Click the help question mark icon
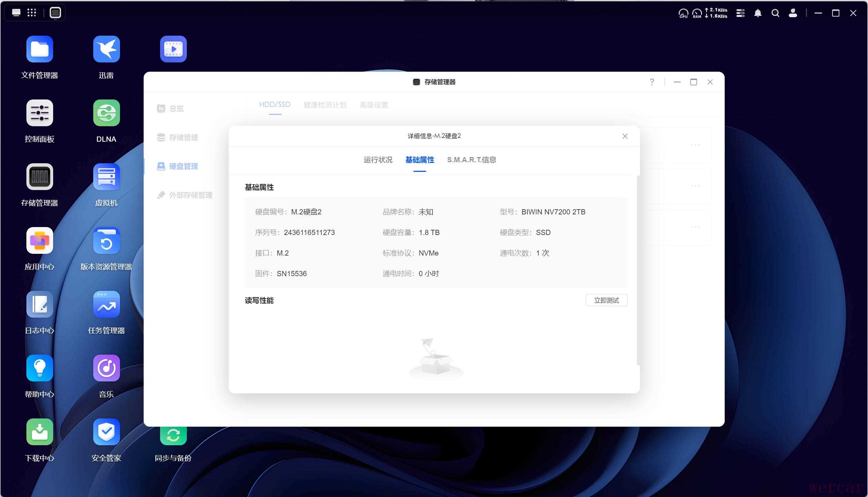Screen dimensions: 868x497 [x=652, y=82]
